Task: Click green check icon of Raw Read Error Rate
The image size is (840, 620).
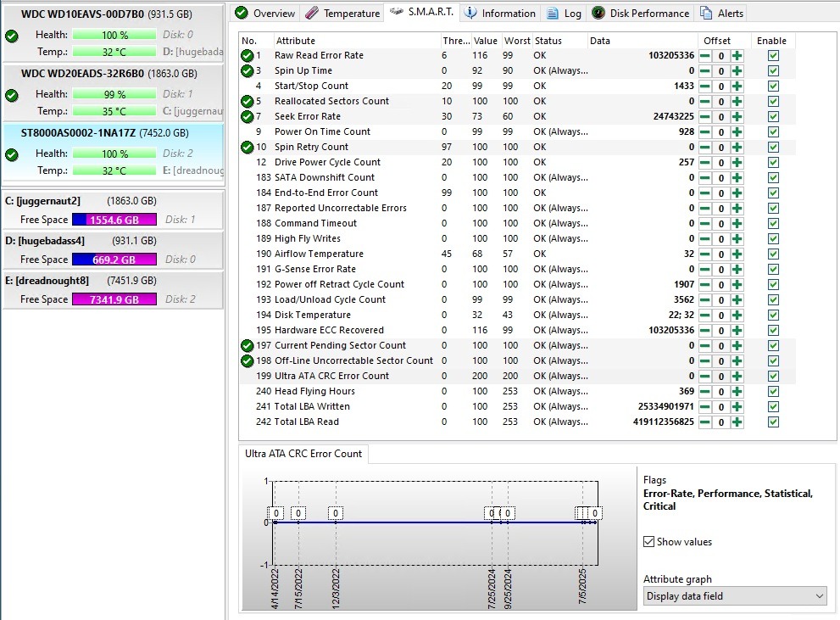Action: pos(247,55)
